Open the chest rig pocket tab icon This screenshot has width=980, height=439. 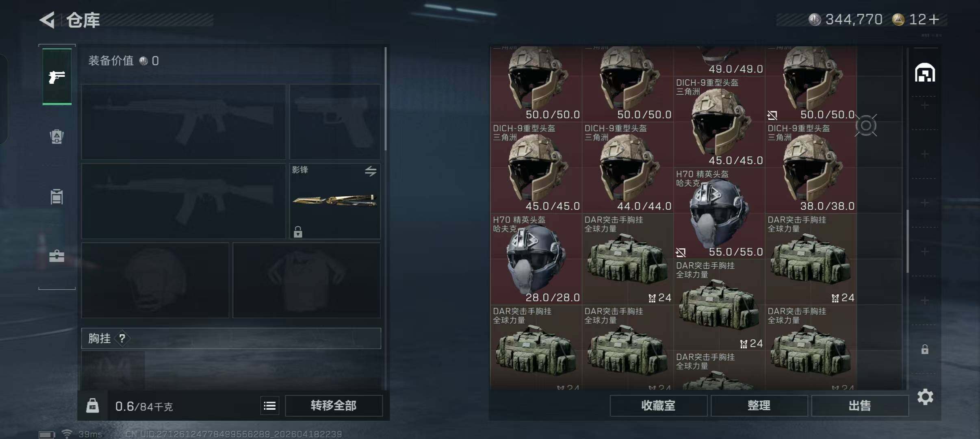click(56, 197)
